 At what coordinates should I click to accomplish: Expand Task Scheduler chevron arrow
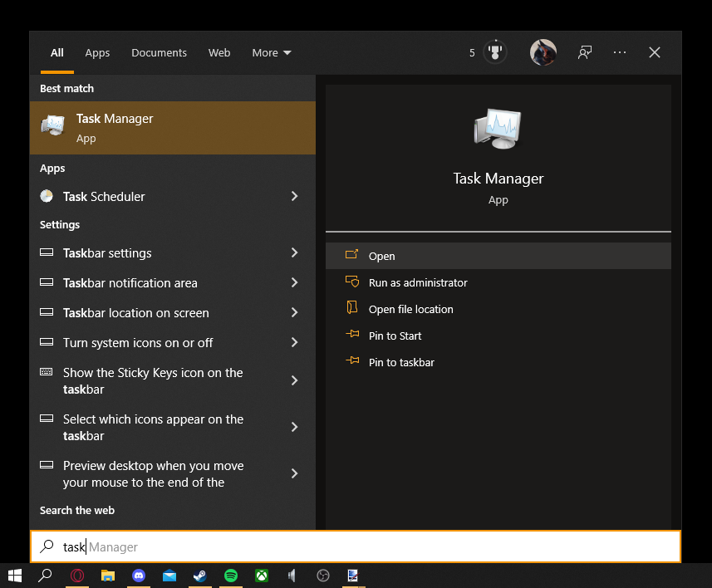click(x=294, y=196)
